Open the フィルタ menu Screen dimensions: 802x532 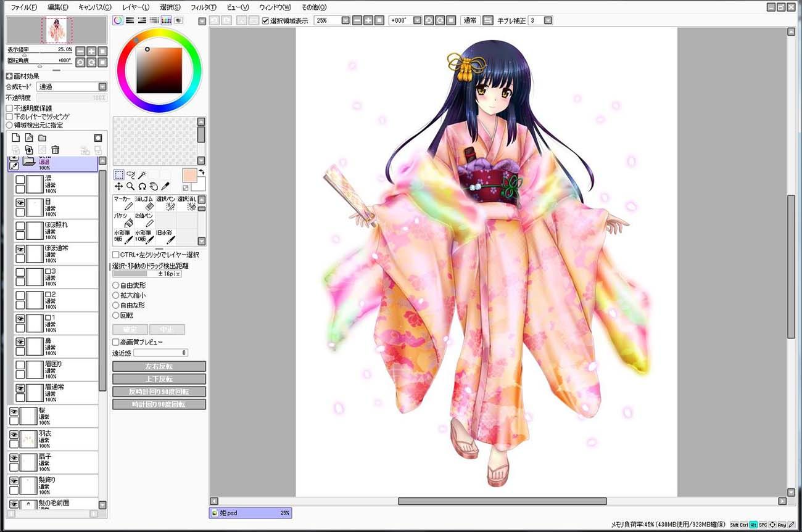(x=204, y=7)
